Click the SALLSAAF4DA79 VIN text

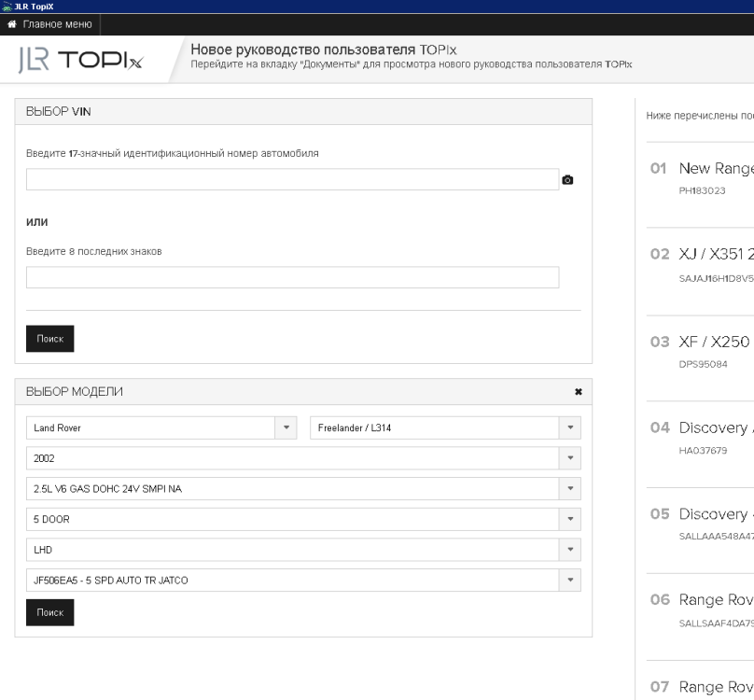[x=716, y=623]
